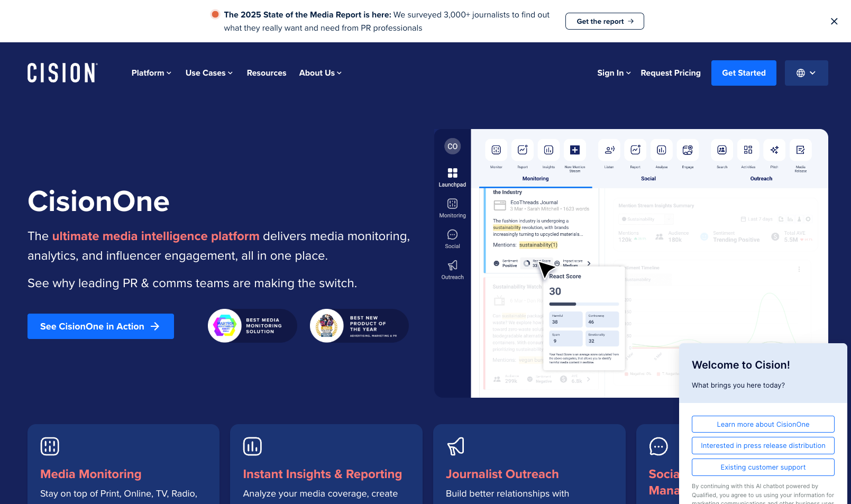Click EcoThreads Journal article title
The width and height of the screenshot is (851, 504).
tap(534, 203)
